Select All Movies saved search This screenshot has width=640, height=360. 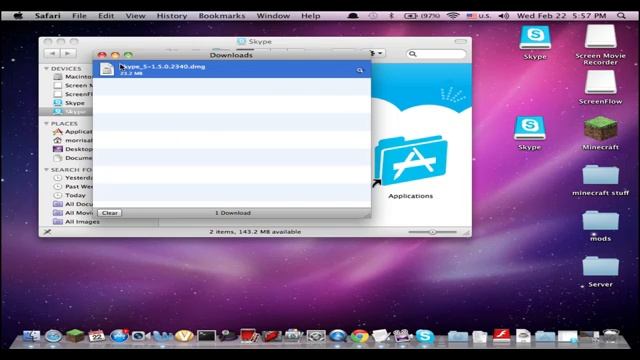coord(73,213)
